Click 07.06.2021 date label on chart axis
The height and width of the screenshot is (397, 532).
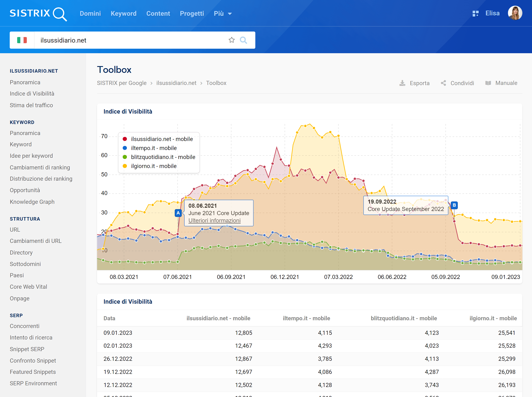[x=178, y=277]
